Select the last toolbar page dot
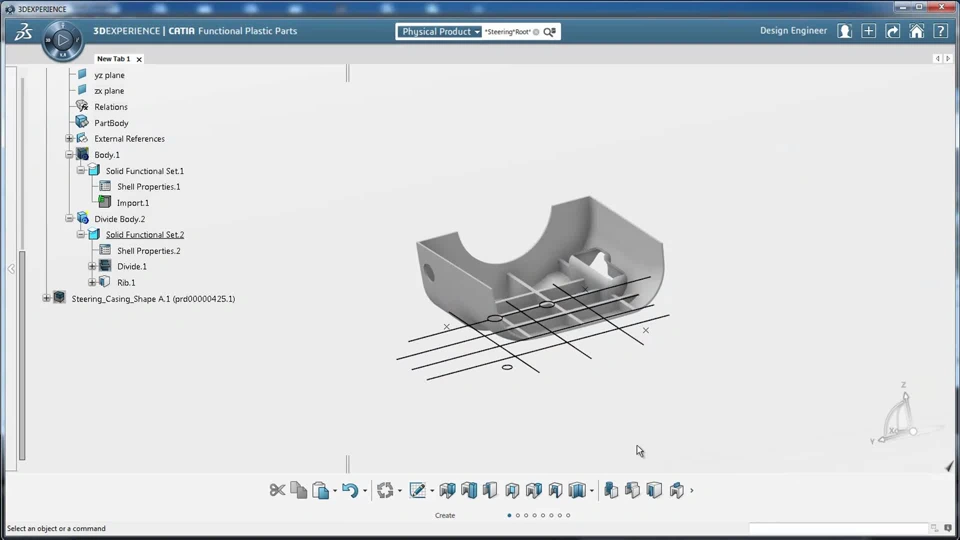 [x=568, y=516]
